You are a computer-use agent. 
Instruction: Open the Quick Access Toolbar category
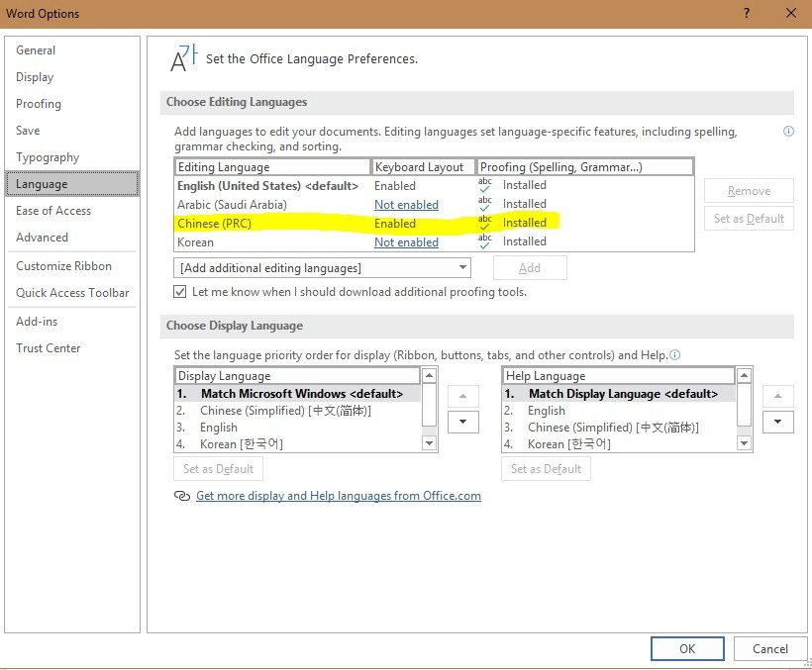(x=72, y=293)
